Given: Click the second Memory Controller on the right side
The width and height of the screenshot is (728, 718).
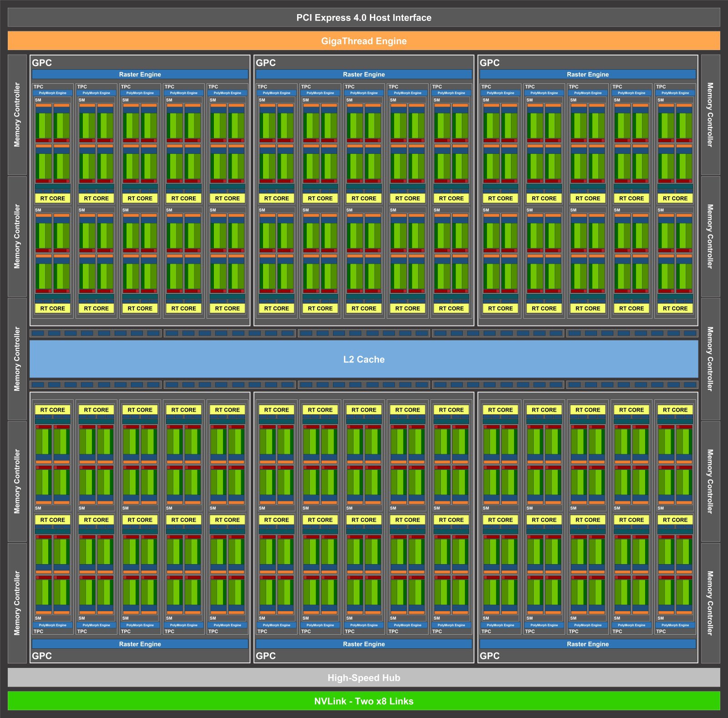Looking at the screenshot, I should (x=711, y=236).
